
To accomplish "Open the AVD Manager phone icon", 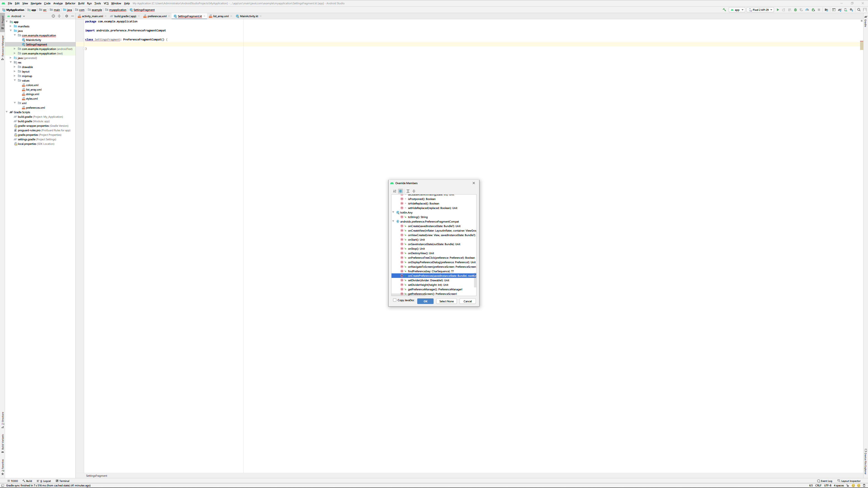I will tap(846, 10).
